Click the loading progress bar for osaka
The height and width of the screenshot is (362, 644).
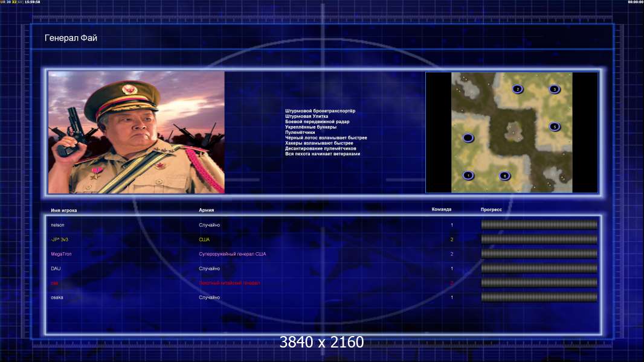539,297
